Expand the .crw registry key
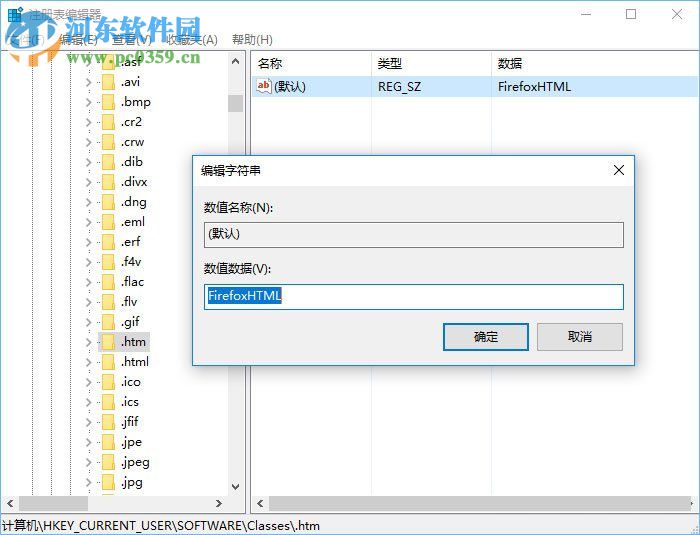 tap(88, 142)
